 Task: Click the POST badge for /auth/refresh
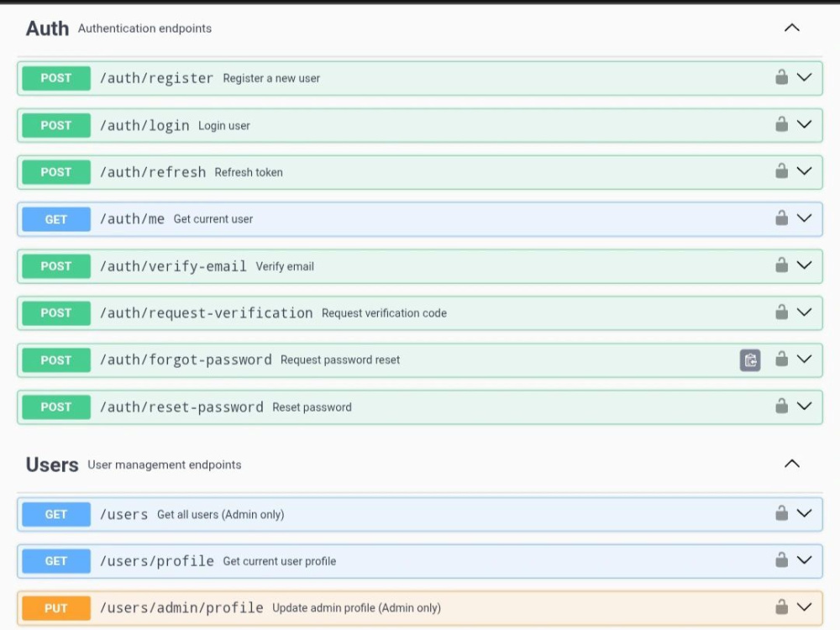click(56, 172)
